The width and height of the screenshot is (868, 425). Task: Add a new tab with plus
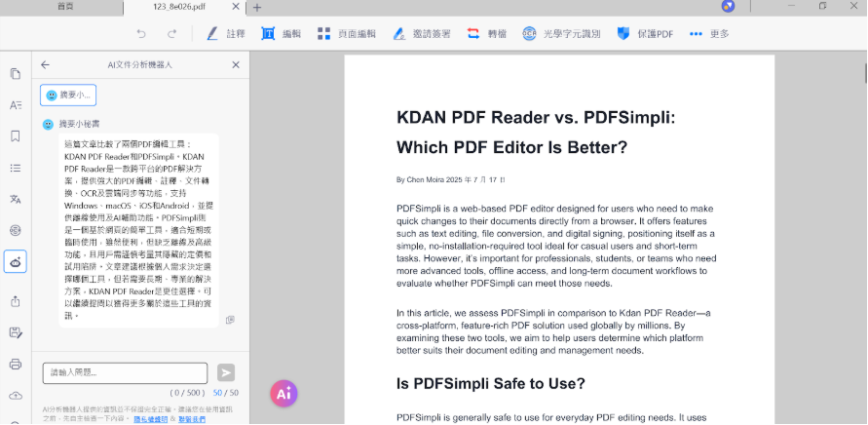click(x=257, y=7)
